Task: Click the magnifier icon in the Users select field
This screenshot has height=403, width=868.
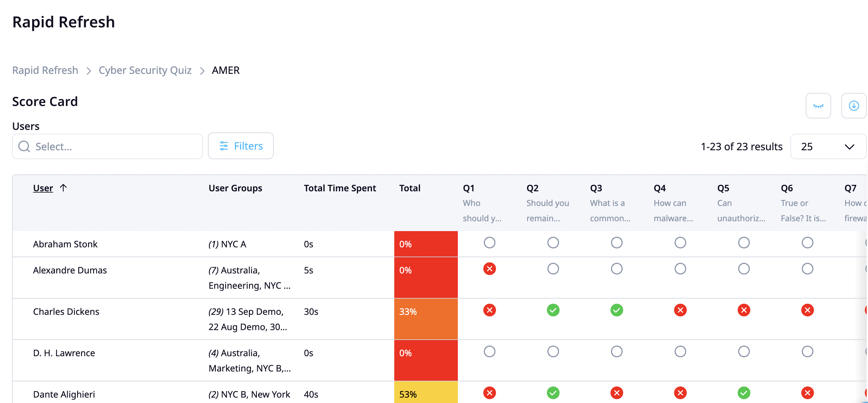Action: point(24,146)
